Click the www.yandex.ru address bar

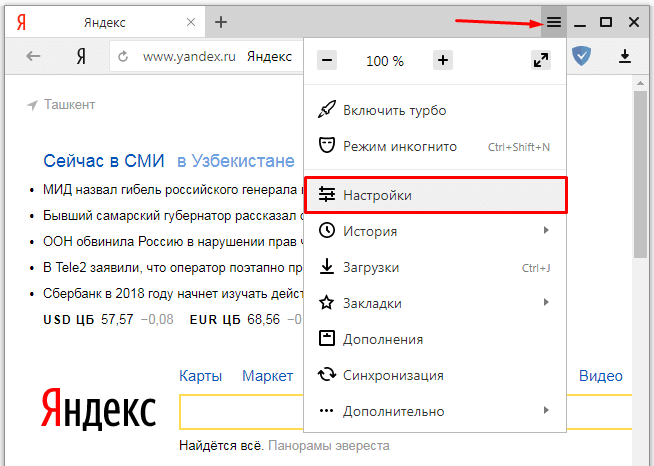[x=207, y=56]
